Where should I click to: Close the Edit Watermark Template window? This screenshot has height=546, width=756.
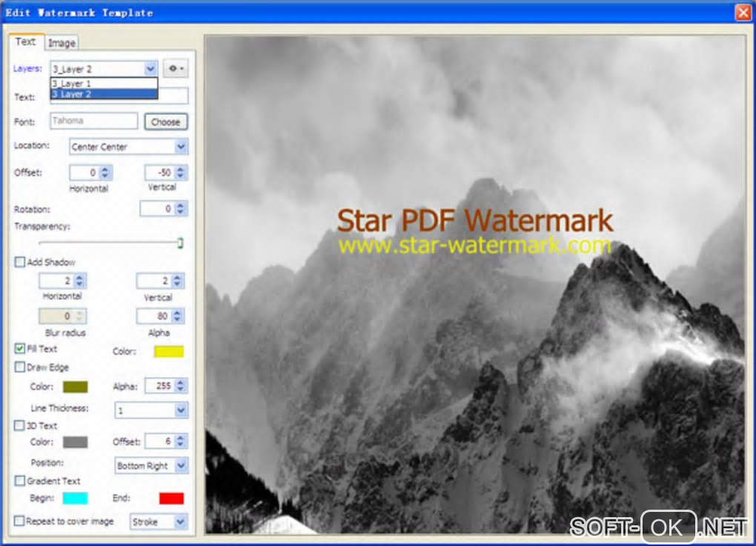(x=743, y=12)
